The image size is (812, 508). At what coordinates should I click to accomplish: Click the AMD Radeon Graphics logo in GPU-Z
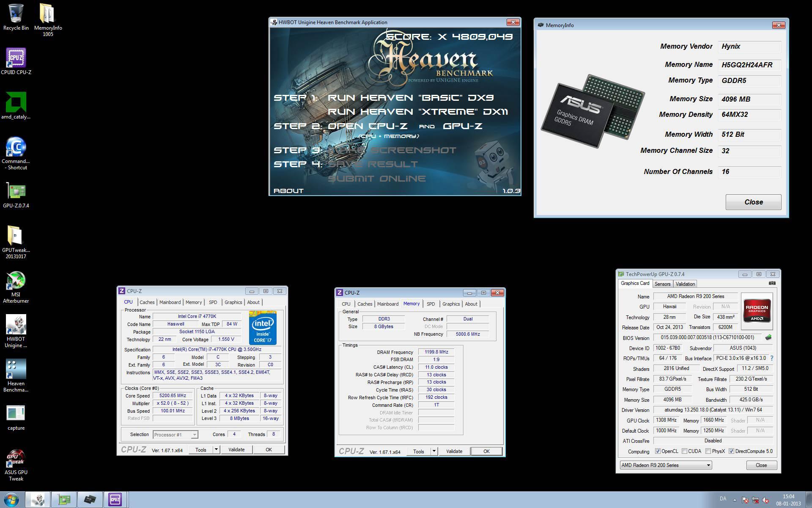pyautogui.click(x=757, y=311)
